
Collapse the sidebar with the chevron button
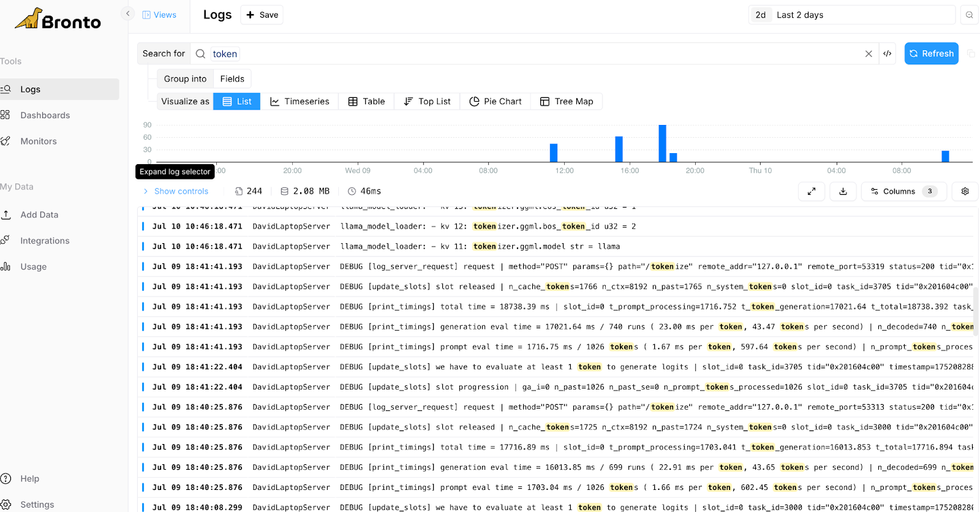pos(127,13)
